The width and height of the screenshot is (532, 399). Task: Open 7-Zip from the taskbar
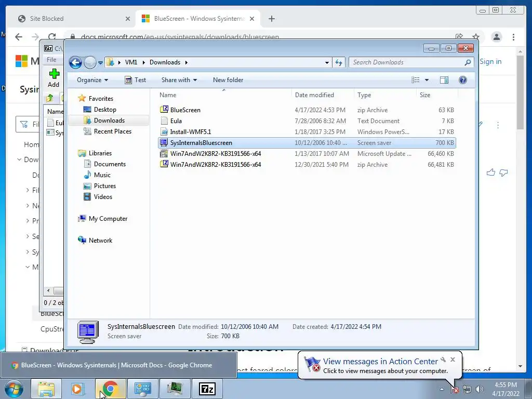207,389
